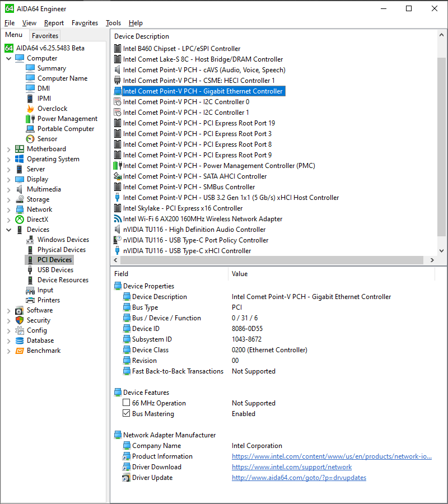Click the horizontal scroll left arrow
448x504 pixels.
coord(116,260)
